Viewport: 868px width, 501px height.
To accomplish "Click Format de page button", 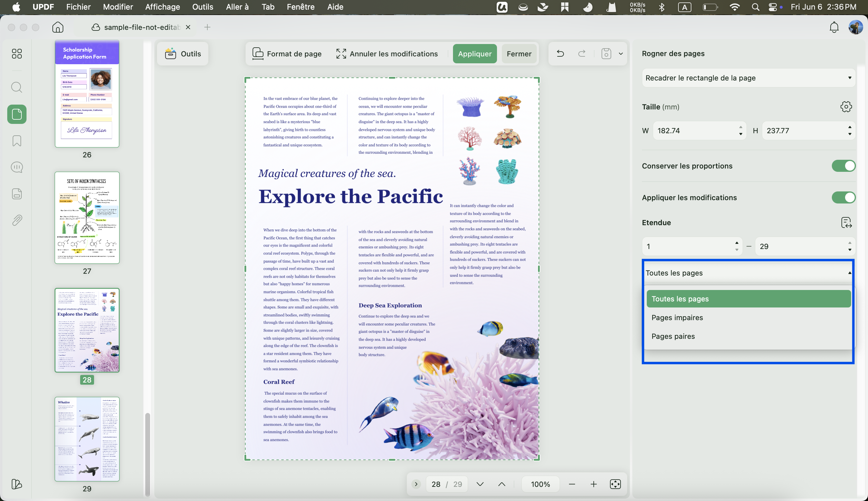I will coord(287,54).
